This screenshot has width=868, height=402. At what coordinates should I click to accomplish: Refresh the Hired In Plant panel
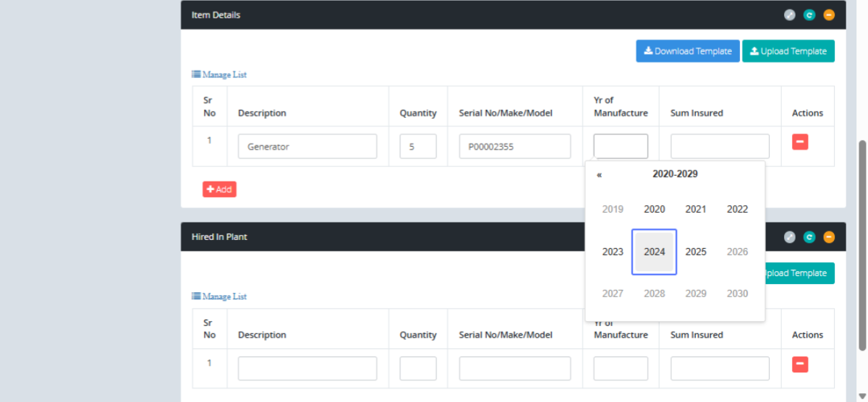pos(809,237)
